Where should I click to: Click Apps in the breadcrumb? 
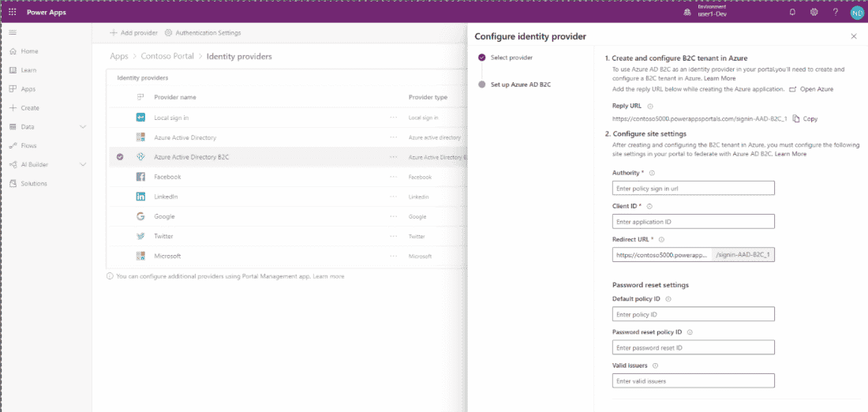[x=119, y=57]
